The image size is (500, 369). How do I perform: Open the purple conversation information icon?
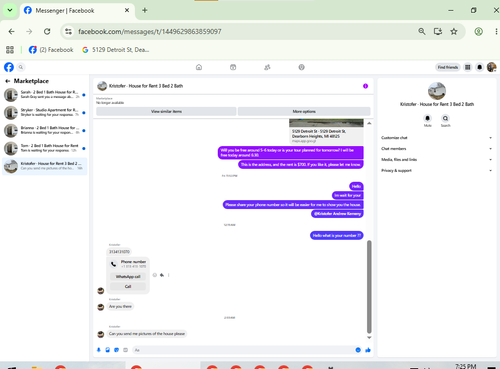point(365,86)
